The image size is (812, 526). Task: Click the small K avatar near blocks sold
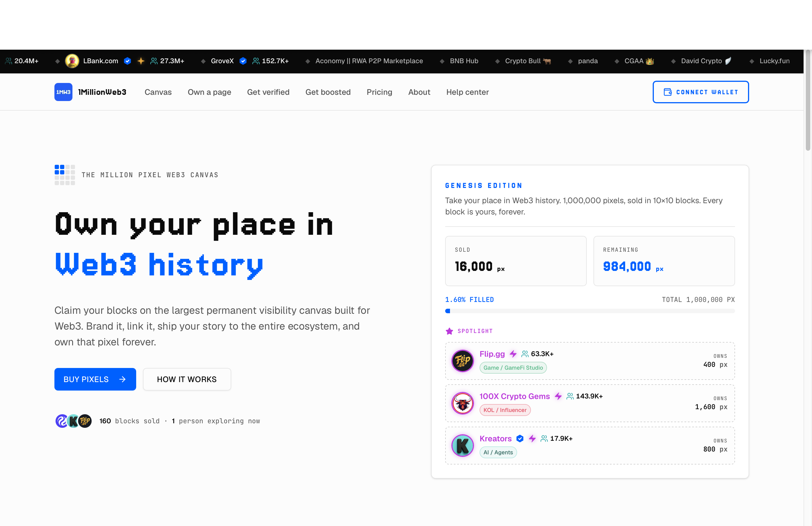coord(73,421)
